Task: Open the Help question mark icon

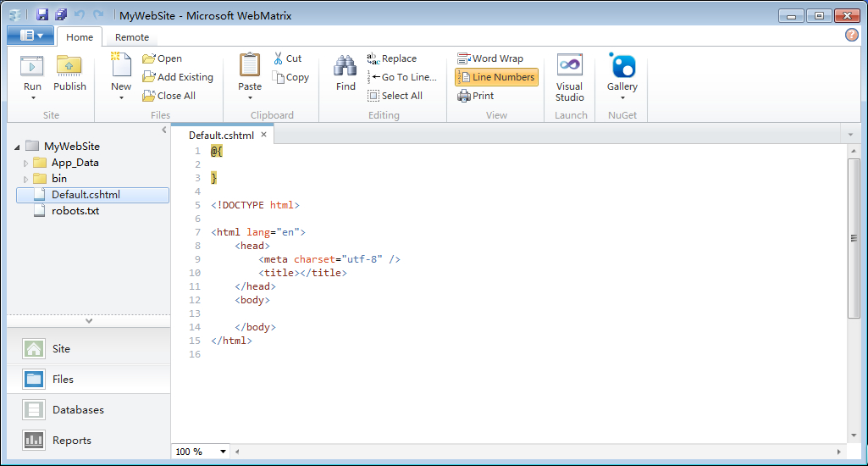Action: coord(851,35)
